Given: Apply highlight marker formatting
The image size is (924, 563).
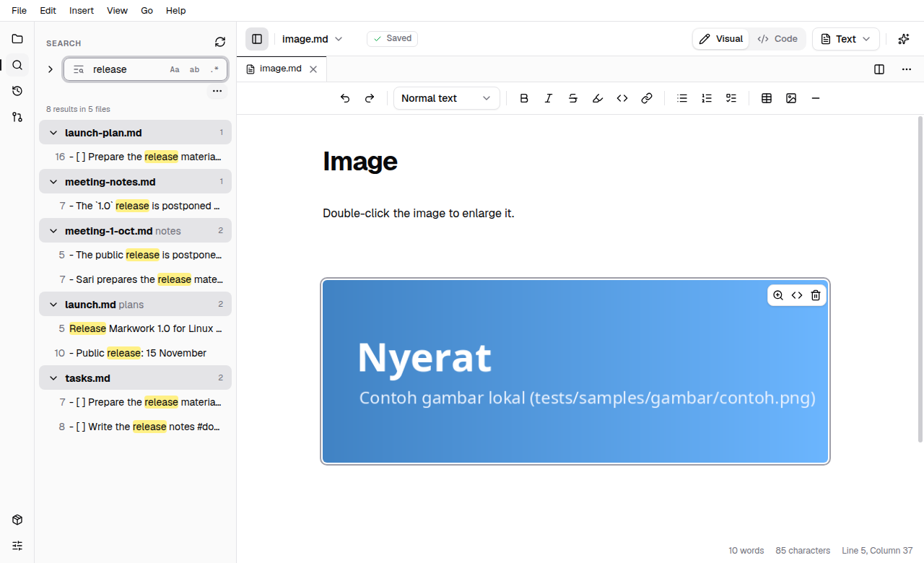Looking at the screenshot, I should pyautogui.click(x=598, y=98).
